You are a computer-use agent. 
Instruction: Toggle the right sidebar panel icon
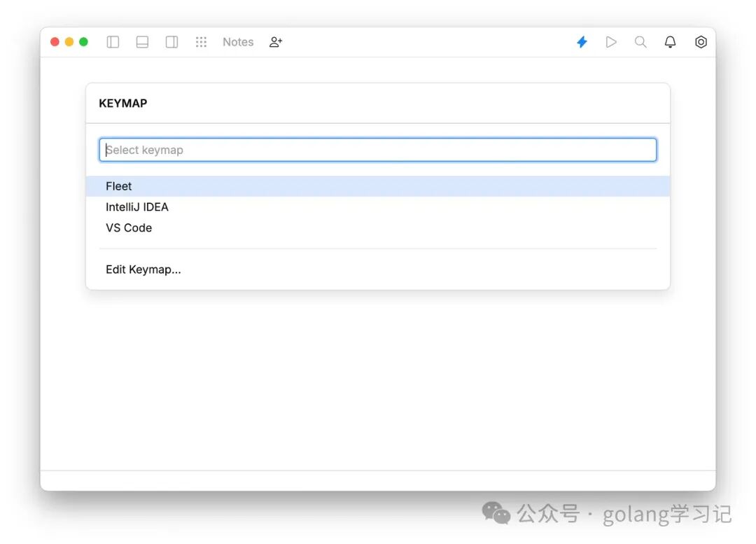pos(171,42)
